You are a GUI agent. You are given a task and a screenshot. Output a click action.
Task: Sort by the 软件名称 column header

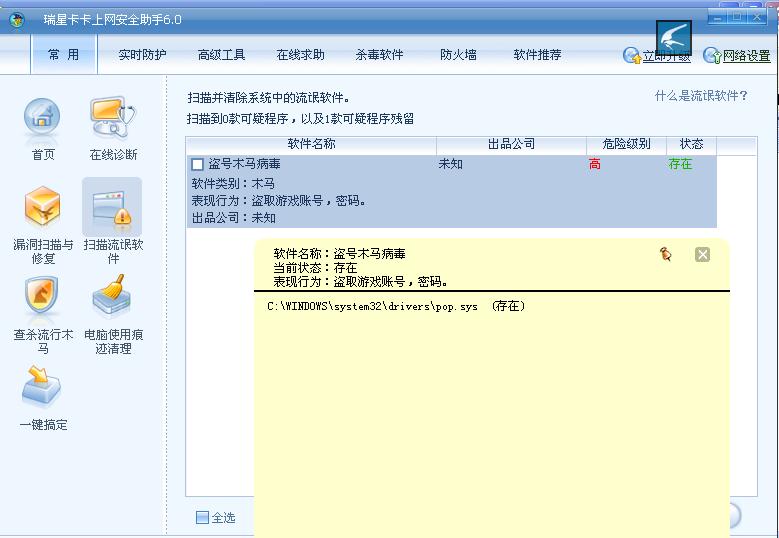(312, 145)
